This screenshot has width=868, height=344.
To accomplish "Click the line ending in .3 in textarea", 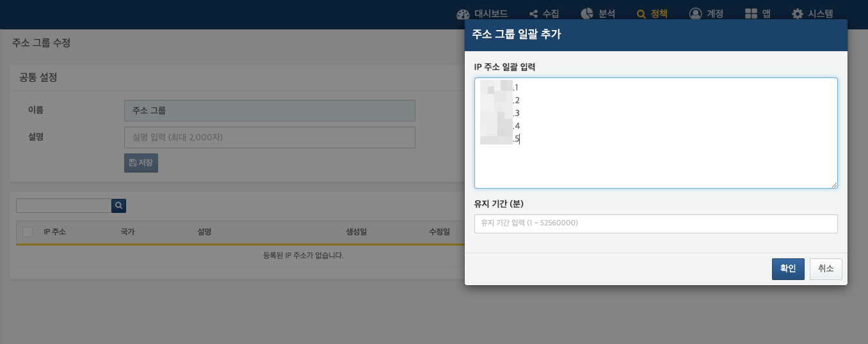I will click(499, 113).
